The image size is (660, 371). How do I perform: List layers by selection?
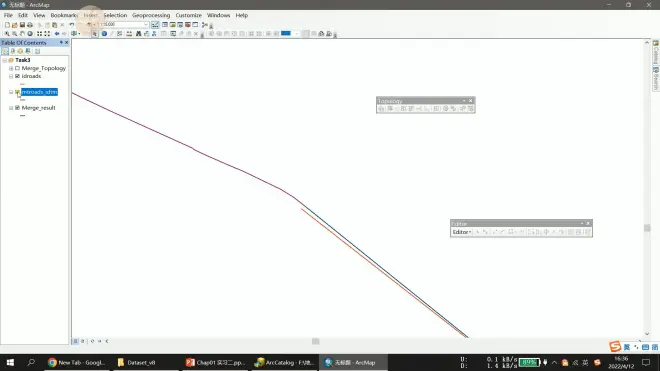(28, 51)
